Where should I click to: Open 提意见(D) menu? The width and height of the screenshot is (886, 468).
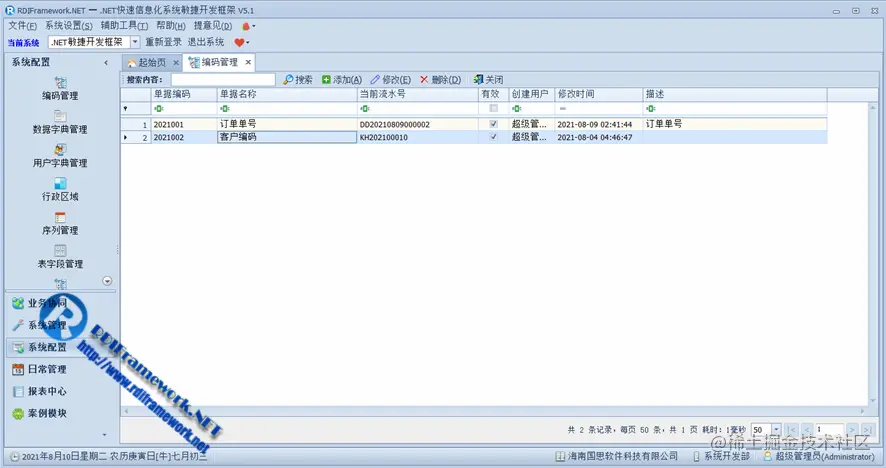pos(212,26)
